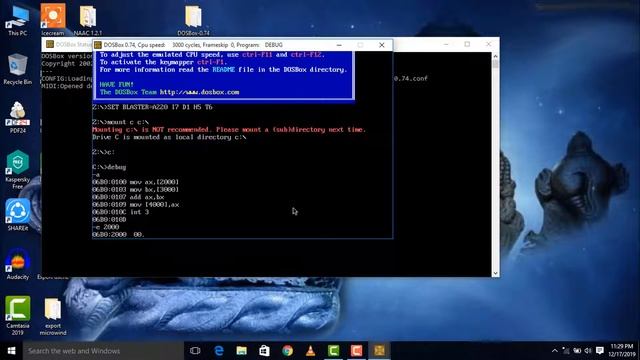Click the 'add ax,bx' line in DOSBox

coord(128,197)
